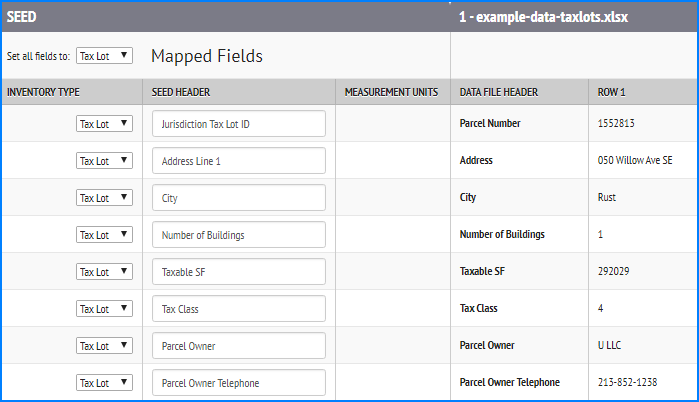Image resolution: width=699 pixels, height=402 pixels.
Task: Select the Parcel Owner data file header
Action: [x=487, y=345]
